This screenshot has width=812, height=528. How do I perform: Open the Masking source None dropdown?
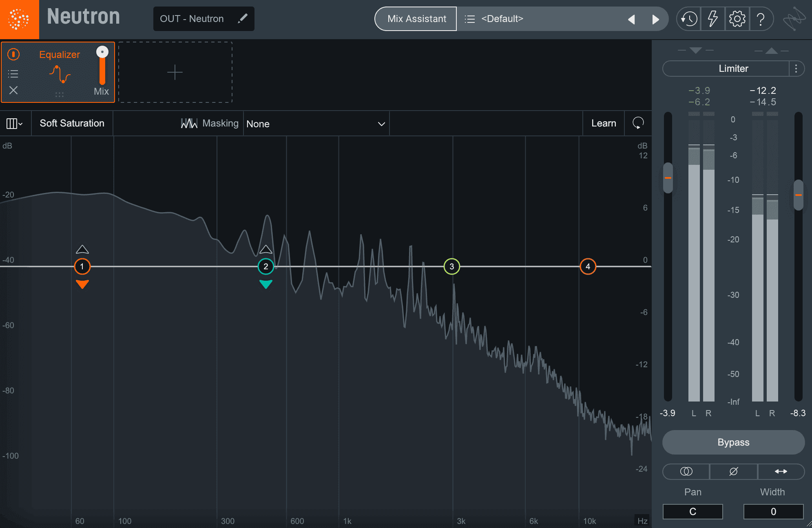pos(316,124)
